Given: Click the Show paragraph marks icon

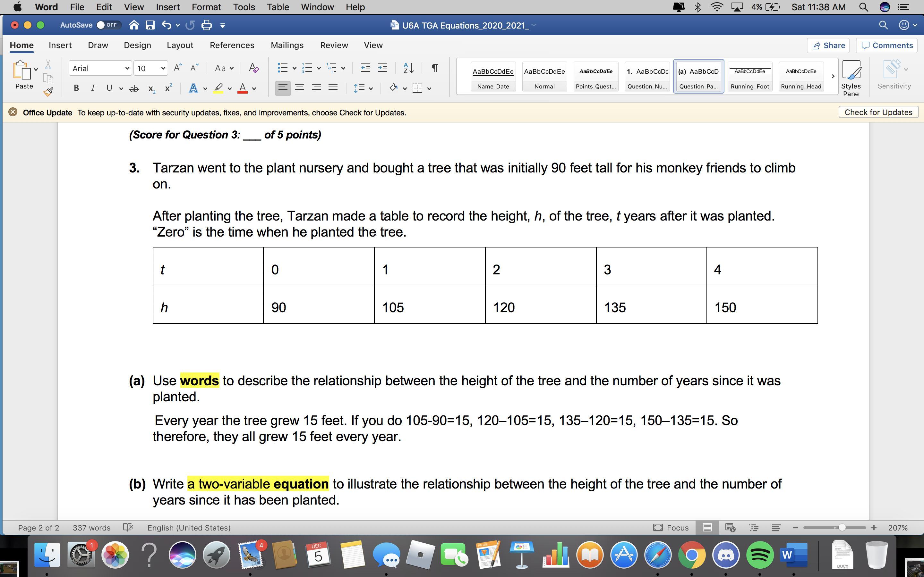Looking at the screenshot, I should click(434, 68).
